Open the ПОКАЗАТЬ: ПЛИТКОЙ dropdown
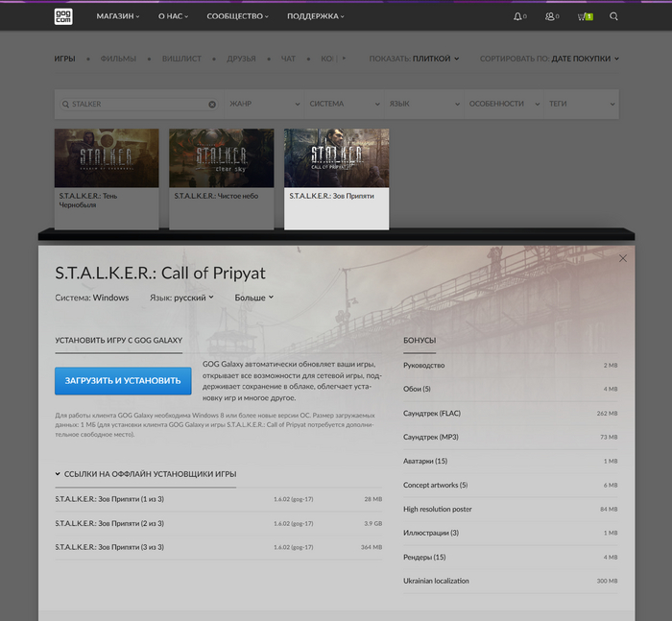This screenshot has width=672, height=621. click(x=414, y=59)
